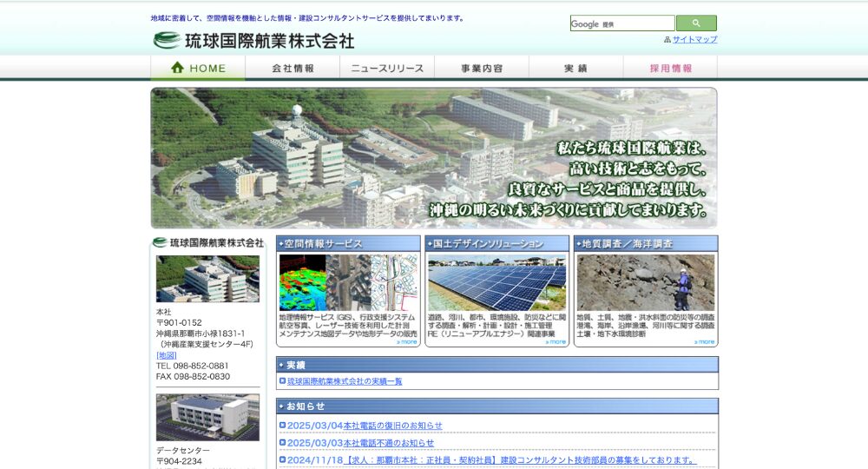868x469 pixels.
Task: Click the 空間情報サービス section heading
Action: [x=348, y=244]
